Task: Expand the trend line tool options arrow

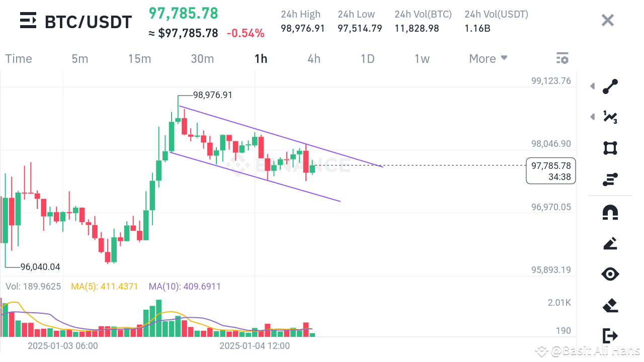Action: click(592, 86)
